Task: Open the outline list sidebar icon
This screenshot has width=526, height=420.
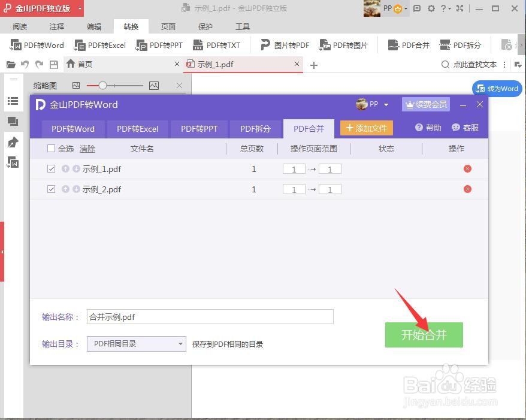Action: point(13,101)
